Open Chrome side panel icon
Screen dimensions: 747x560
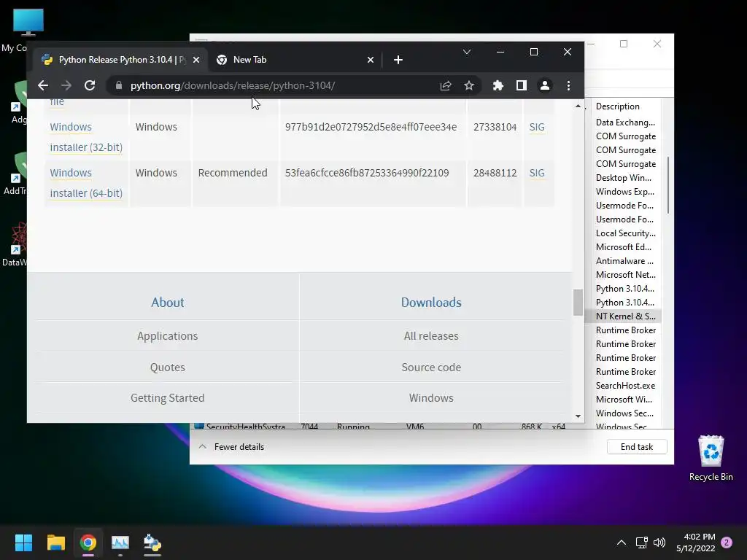[521, 85]
